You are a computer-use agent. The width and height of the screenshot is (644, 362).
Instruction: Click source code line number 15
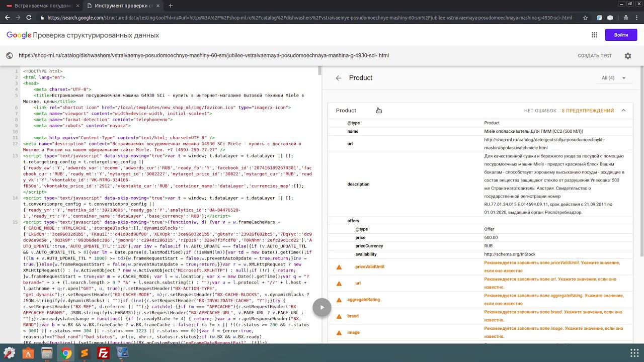click(16, 222)
